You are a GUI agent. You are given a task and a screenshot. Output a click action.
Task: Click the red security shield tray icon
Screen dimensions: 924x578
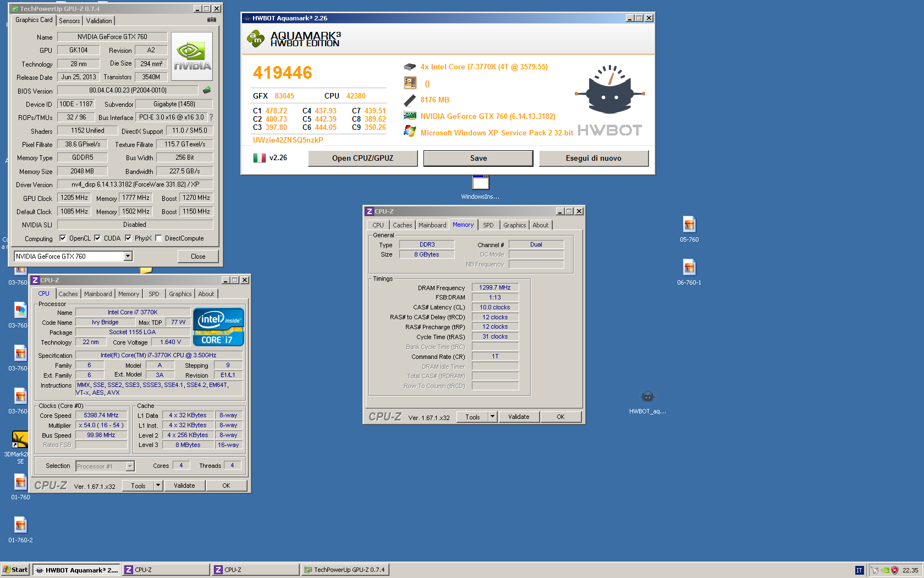894,570
